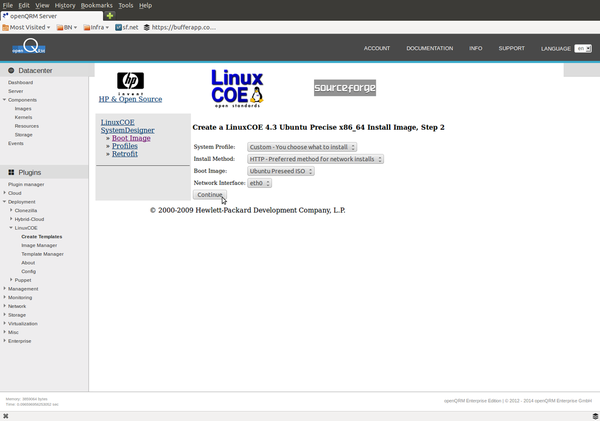The height and width of the screenshot is (421, 600).
Task: Open the History menu
Action: pyautogui.click(x=65, y=5)
